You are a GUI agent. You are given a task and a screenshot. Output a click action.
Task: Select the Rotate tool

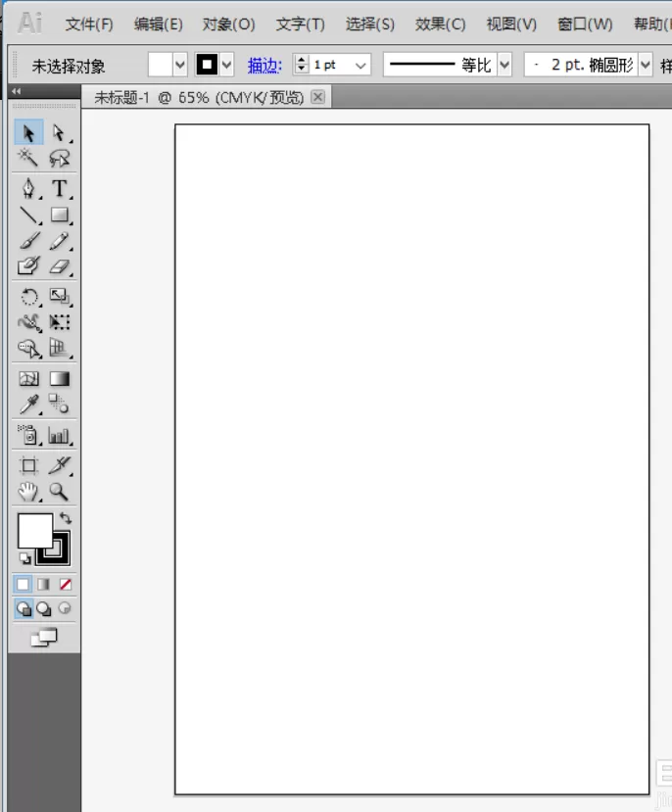click(28, 297)
